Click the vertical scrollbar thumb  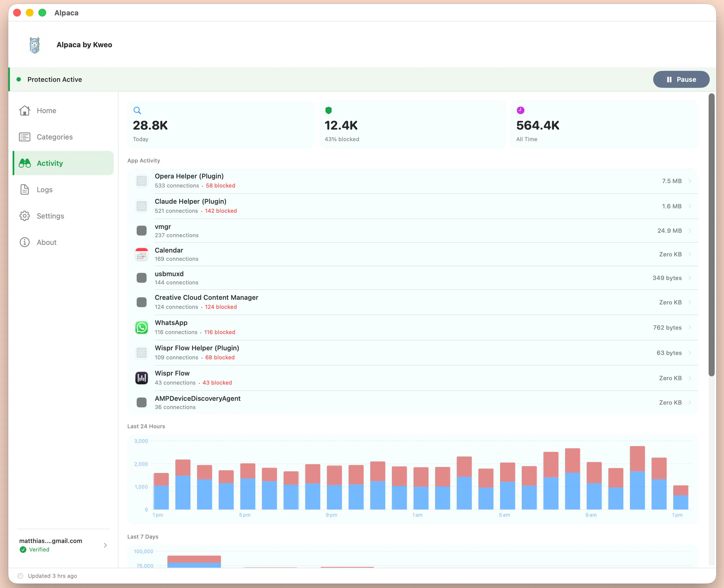click(711, 235)
